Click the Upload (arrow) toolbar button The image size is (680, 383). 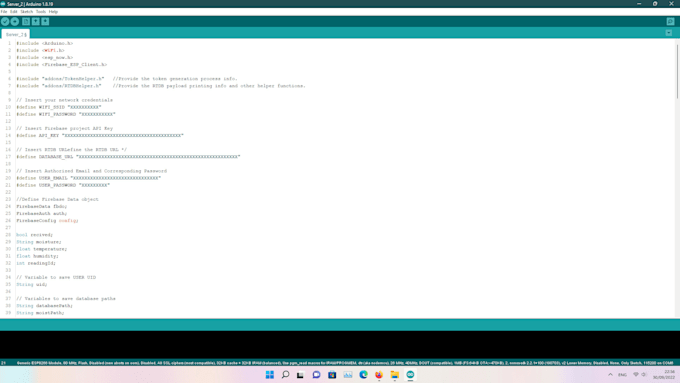point(15,22)
